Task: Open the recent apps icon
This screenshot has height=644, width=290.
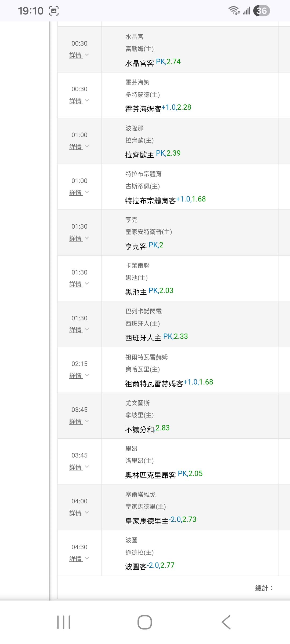Action: click(64, 622)
